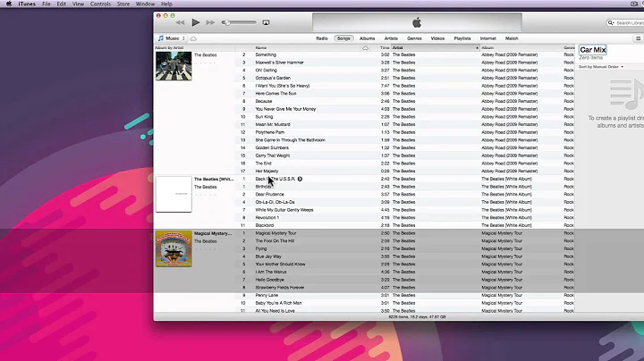Open the View menu
644x361 pixels.
pyautogui.click(x=78, y=4)
